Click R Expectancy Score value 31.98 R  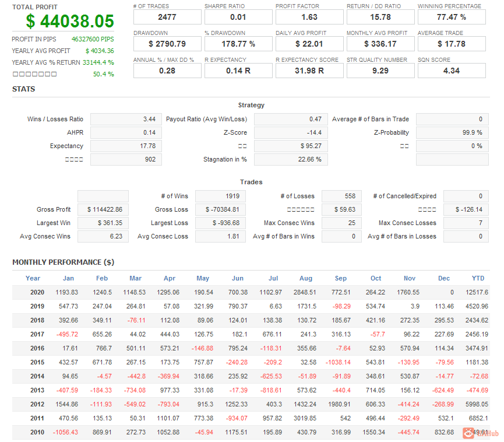click(309, 71)
